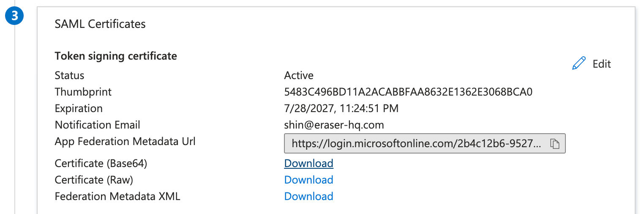Click the shin@eraser-hq.com notification email

pyautogui.click(x=334, y=125)
